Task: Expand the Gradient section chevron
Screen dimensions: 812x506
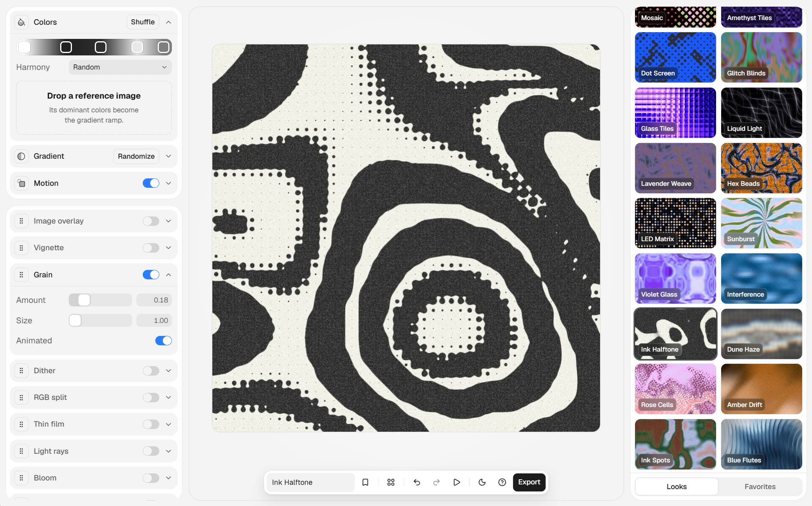Action: coord(169,156)
